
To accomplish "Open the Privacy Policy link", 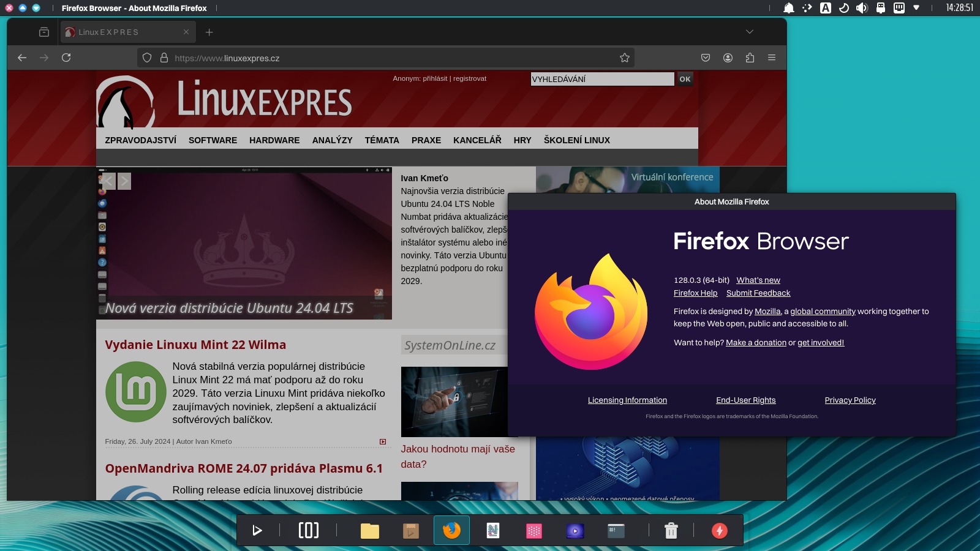I will 850,400.
